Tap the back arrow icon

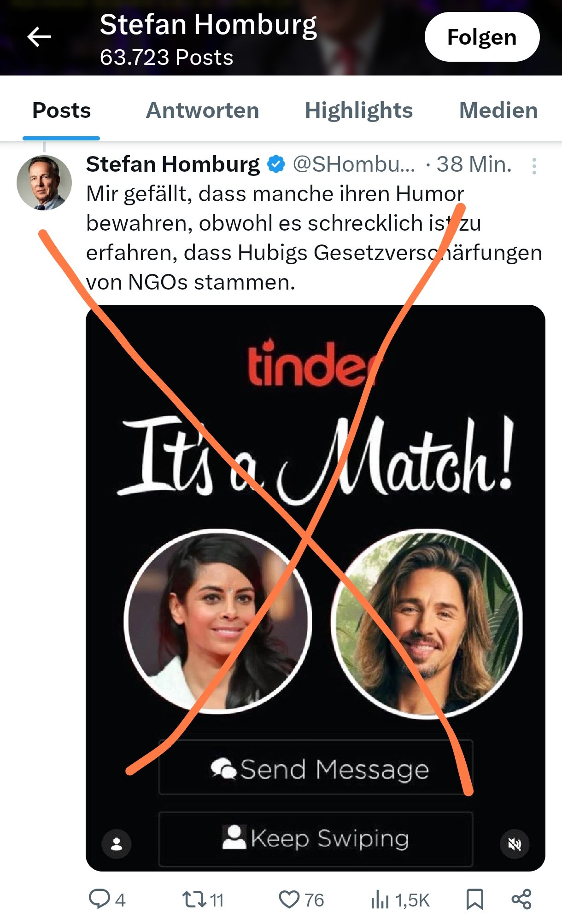[x=39, y=37]
